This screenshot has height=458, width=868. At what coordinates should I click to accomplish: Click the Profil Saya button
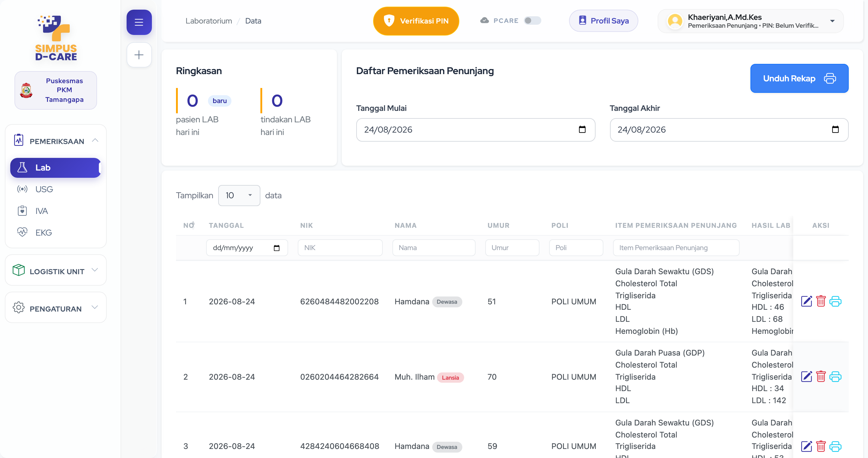pos(603,21)
